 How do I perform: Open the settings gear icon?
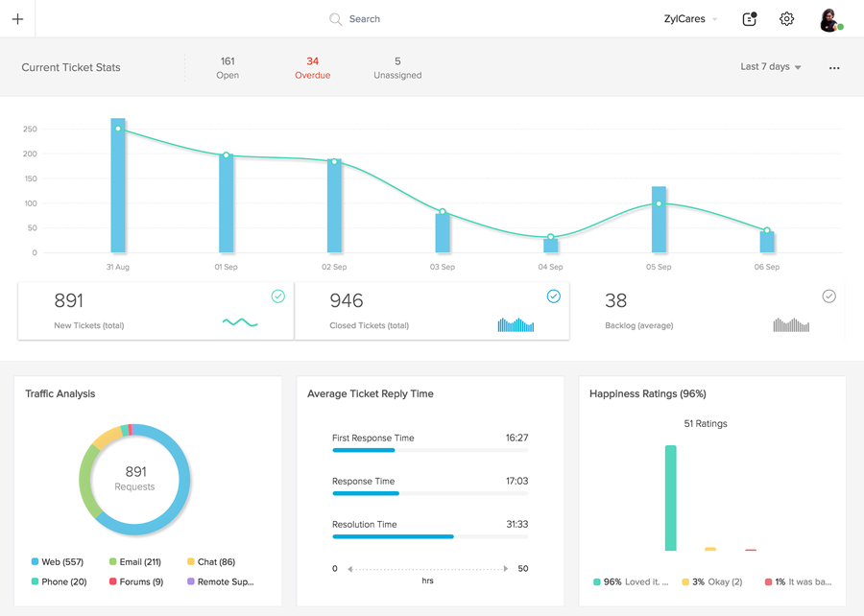(x=787, y=19)
